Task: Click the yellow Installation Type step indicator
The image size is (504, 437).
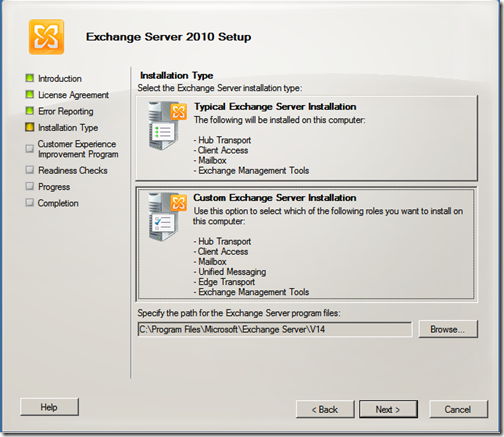Action: (x=30, y=127)
